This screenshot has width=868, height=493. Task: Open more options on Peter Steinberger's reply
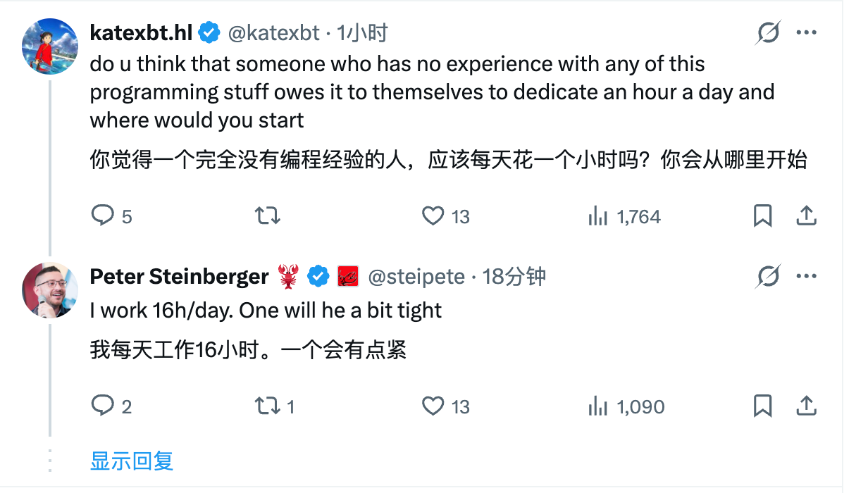[807, 277]
